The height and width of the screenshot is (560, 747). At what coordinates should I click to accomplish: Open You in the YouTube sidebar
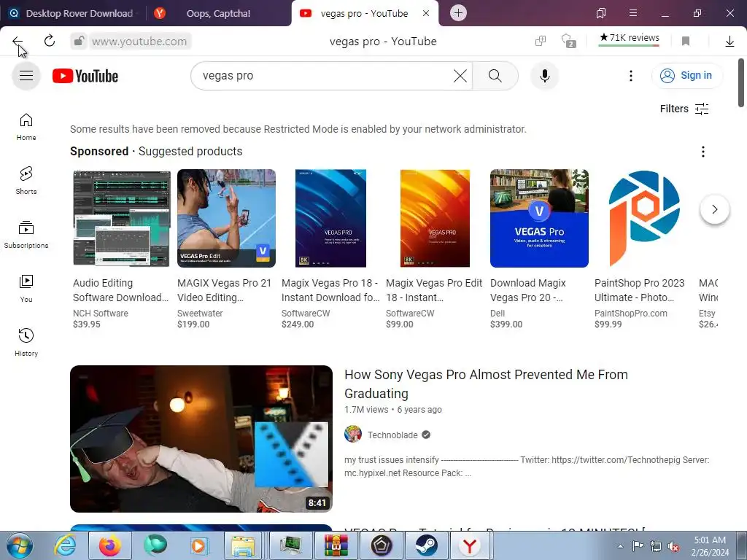pyautogui.click(x=26, y=289)
